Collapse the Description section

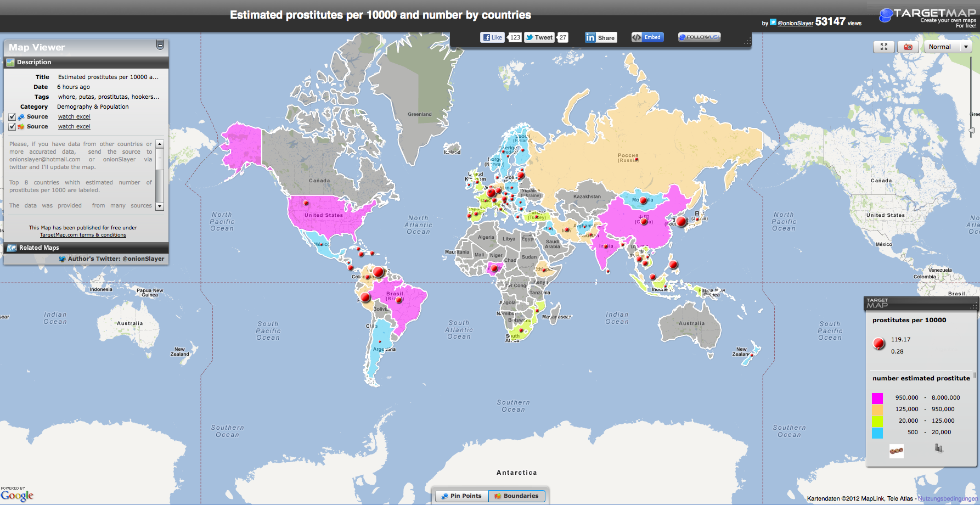(x=34, y=63)
